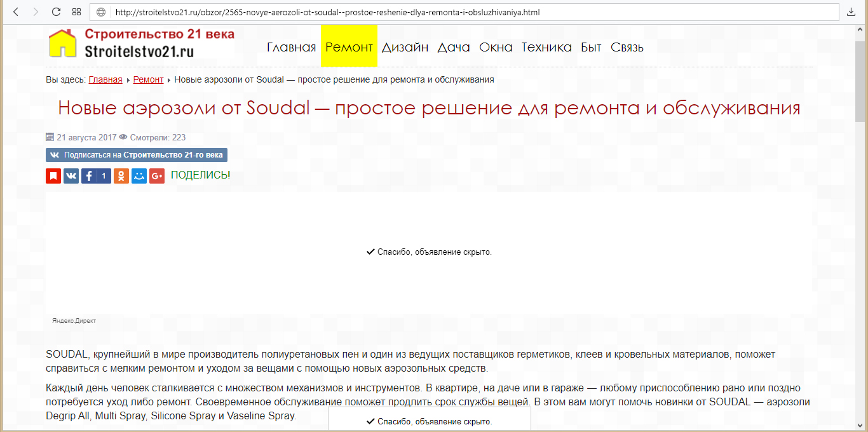Click the address bar URL field
868x432 pixels.
coord(465,12)
